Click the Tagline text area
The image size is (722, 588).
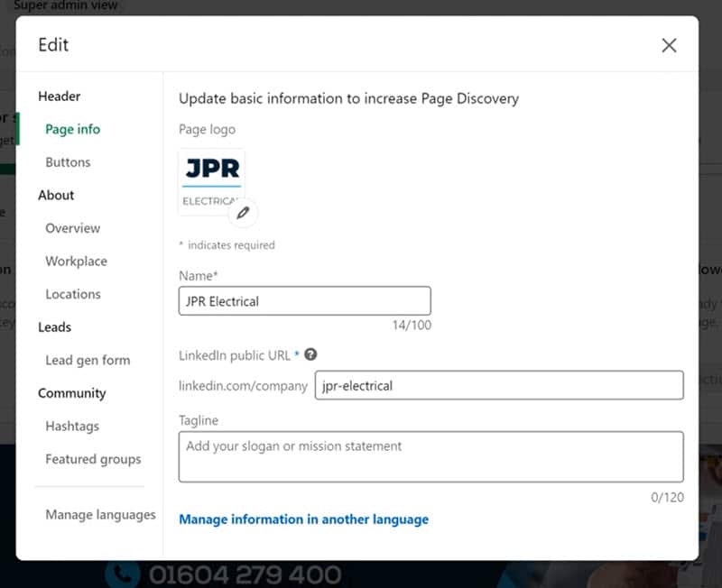[x=431, y=456]
